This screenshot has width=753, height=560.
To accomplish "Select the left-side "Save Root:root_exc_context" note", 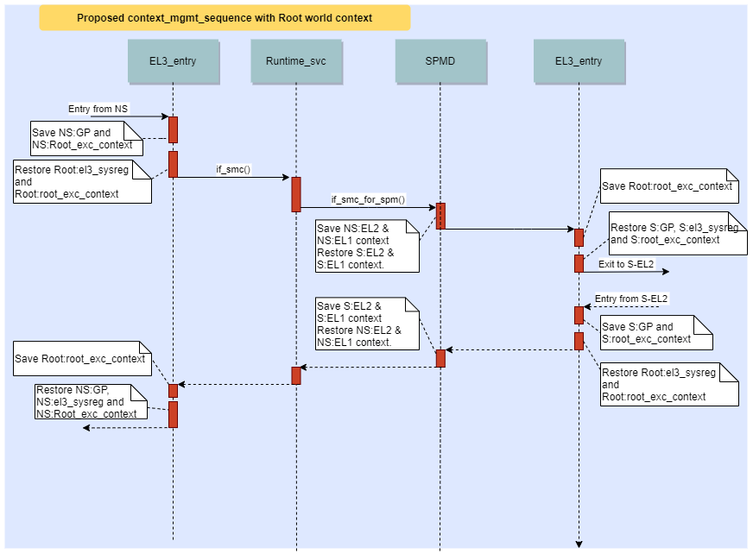I will [x=82, y=358].
